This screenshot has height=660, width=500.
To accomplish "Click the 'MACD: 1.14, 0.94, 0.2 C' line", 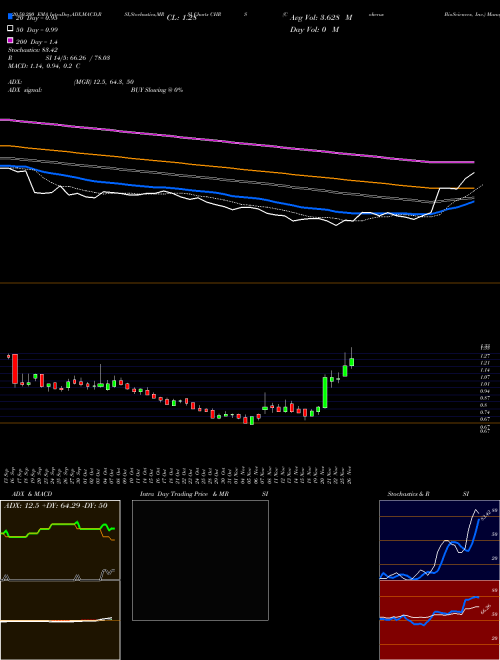I will pos(44,66).
